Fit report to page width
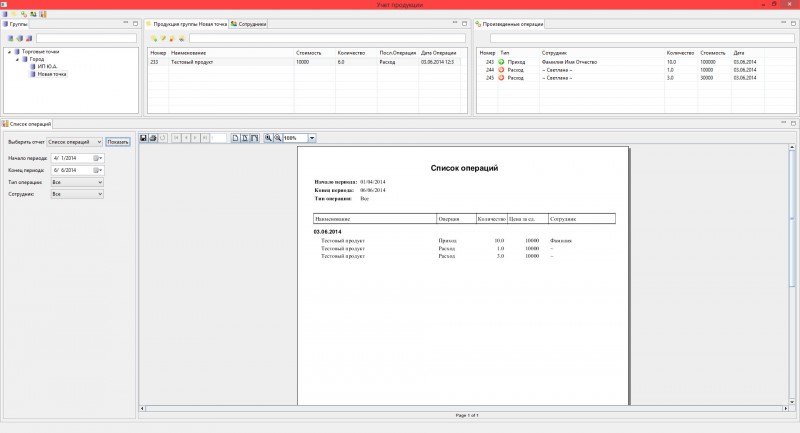The image size is (800, 433). click(254, 138)
